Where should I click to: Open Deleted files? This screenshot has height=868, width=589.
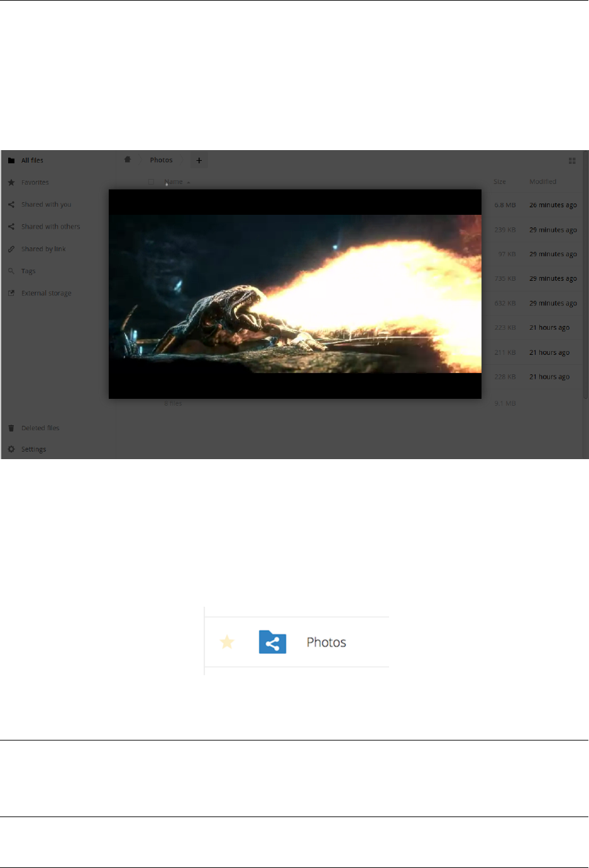click(40, 428)
